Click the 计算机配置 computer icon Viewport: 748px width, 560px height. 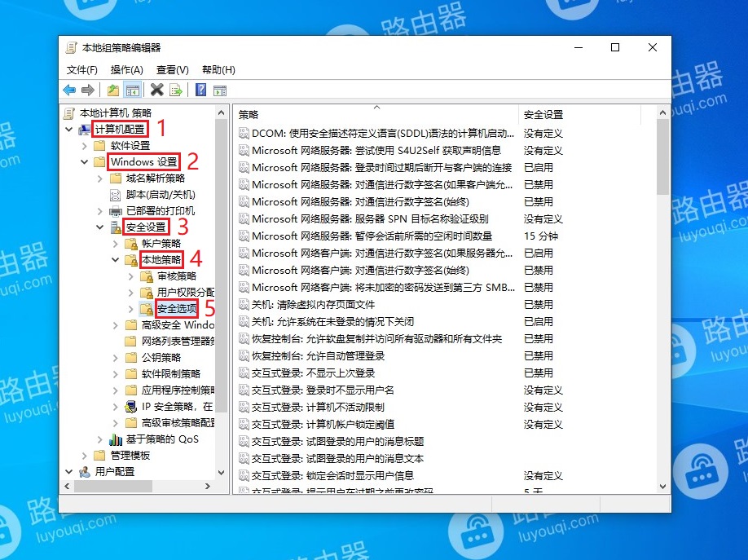coord(85,130)
